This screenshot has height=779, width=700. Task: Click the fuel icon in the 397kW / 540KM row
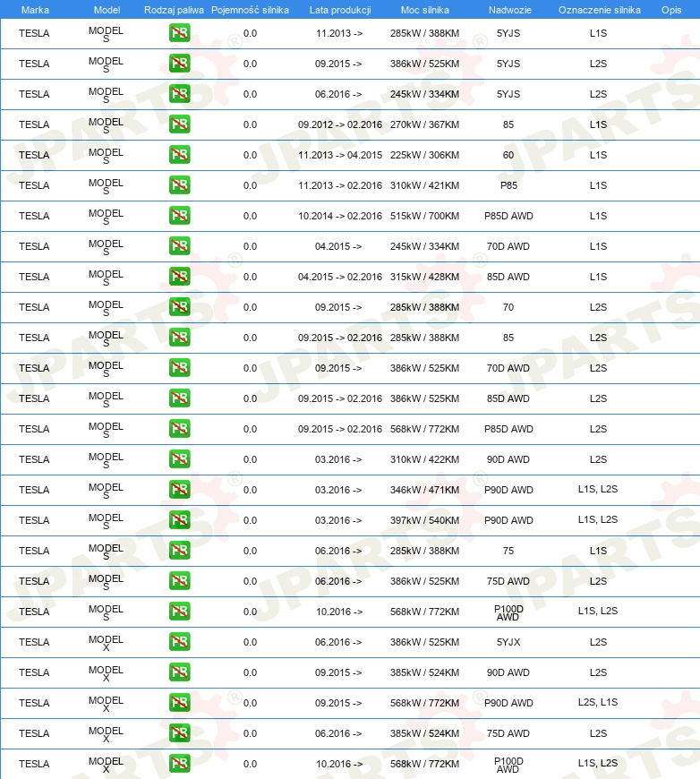pyautogui.click(x=179, y=520)
